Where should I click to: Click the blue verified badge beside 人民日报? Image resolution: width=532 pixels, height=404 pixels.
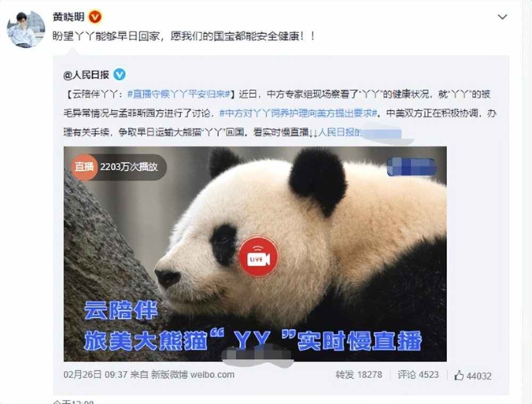point(119,74)
